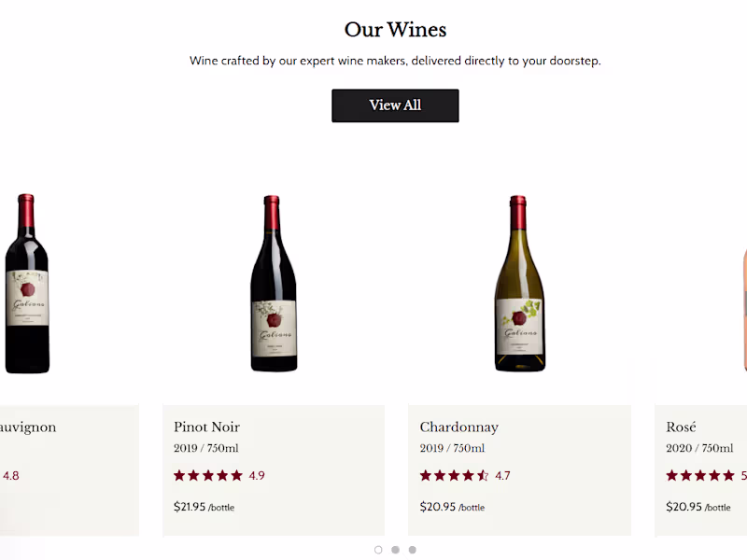Click the 4.9 rating score for Pinot Noir
Viewport: 747px width, 560px height.
(257, 476)
